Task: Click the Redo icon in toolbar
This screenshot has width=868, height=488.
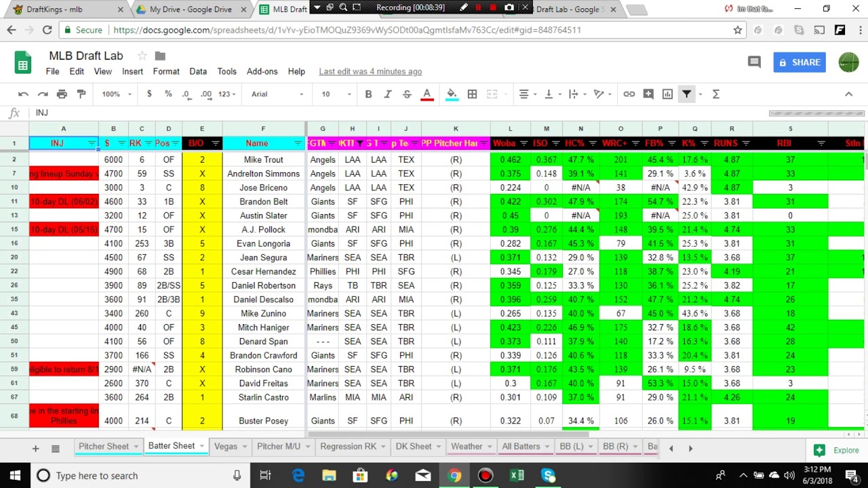Action: [43, 94]
